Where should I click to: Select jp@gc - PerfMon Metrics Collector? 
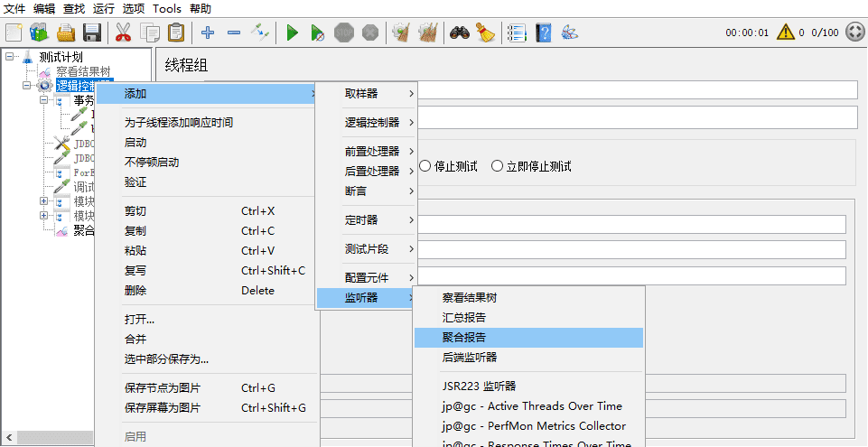pos(528,426)
